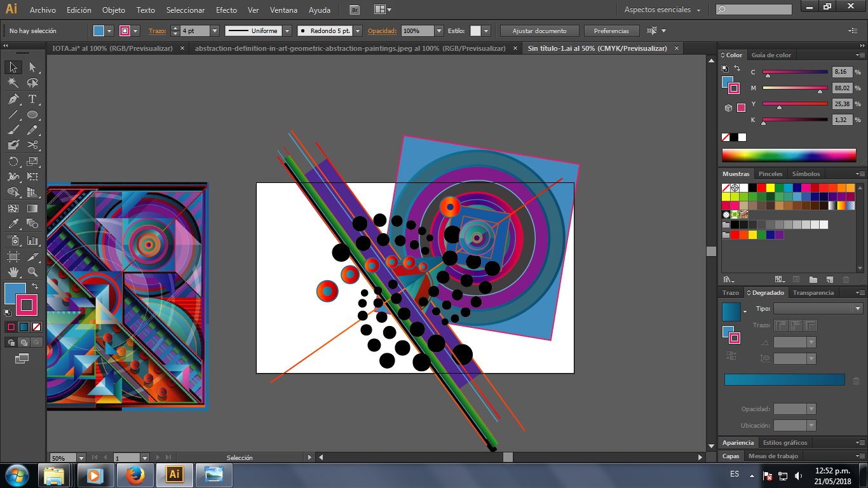Open the Adobe Bridge (Br) button
The image size is (868, 488).
click(x=355, y=10)
